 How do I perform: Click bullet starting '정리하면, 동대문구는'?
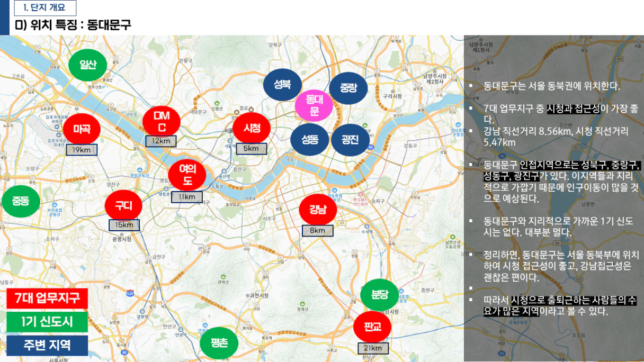tap(561, 266)
